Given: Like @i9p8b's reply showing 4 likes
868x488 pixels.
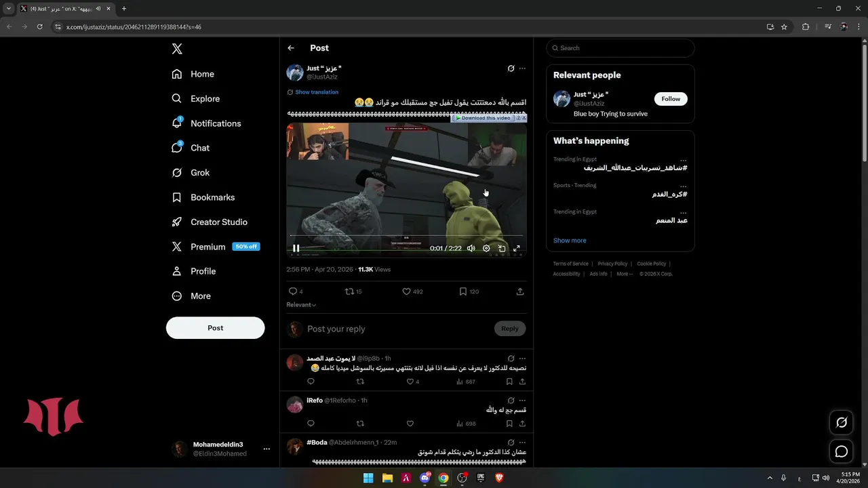Looking at the screenshot, I should tap(410, 382).
